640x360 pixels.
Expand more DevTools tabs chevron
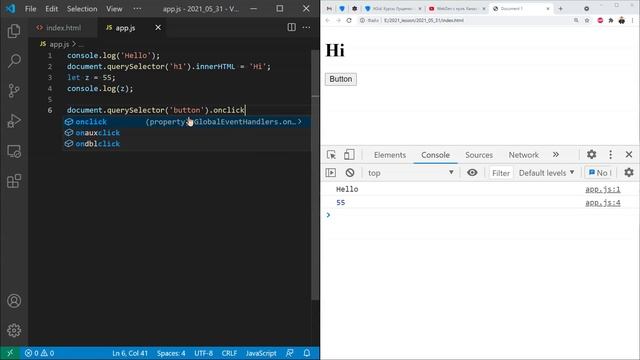556,155
